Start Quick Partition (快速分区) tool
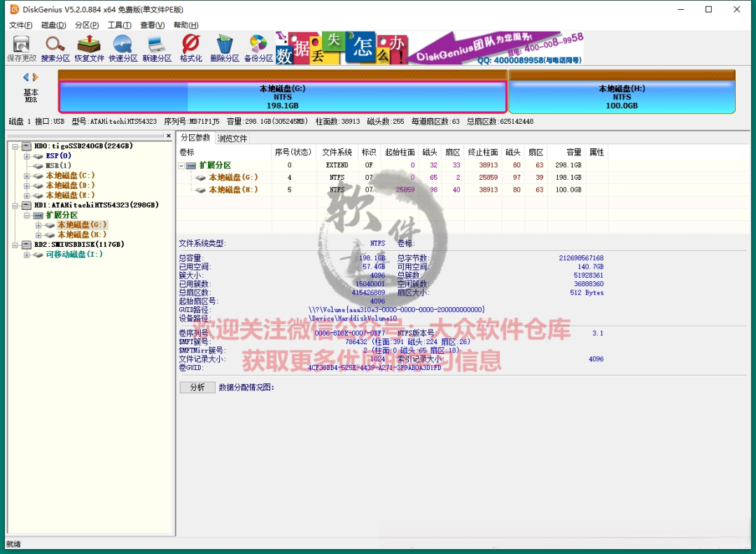The height and width of the screenshot is (554, 756). (x=123, y=49)
